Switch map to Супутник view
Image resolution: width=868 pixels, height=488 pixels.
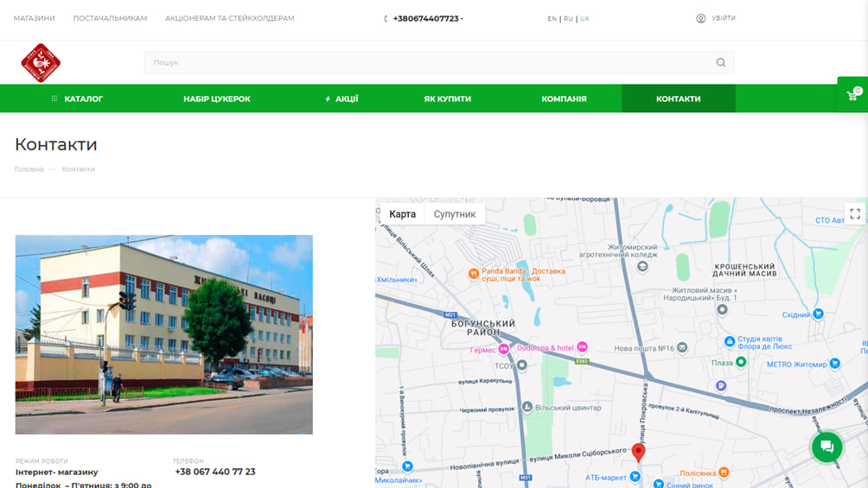(455, 214)
